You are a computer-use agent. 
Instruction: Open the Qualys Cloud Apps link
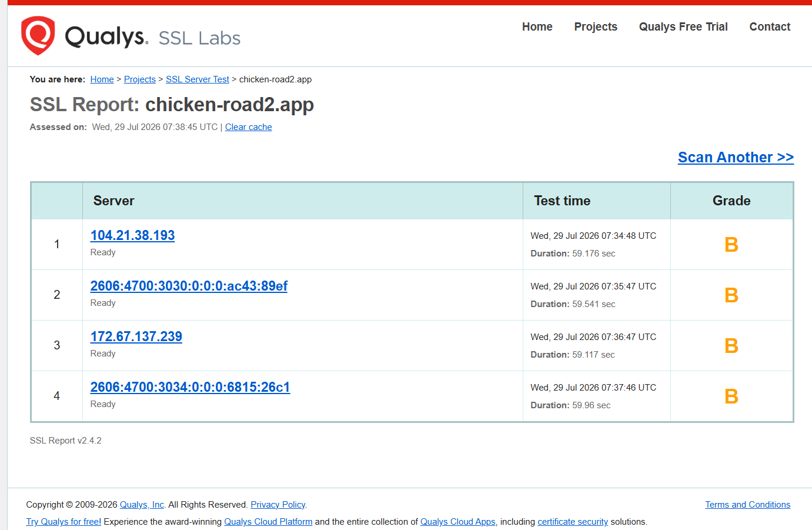point(458,522)
